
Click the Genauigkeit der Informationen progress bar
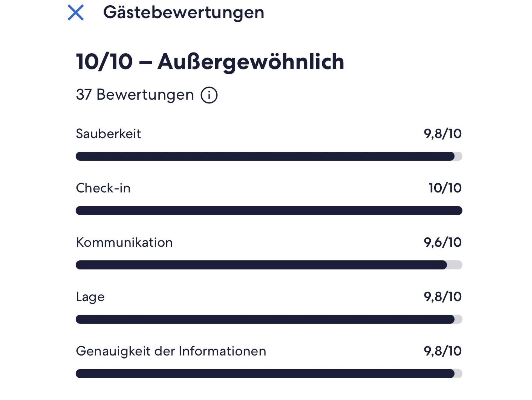click(269, 374)
